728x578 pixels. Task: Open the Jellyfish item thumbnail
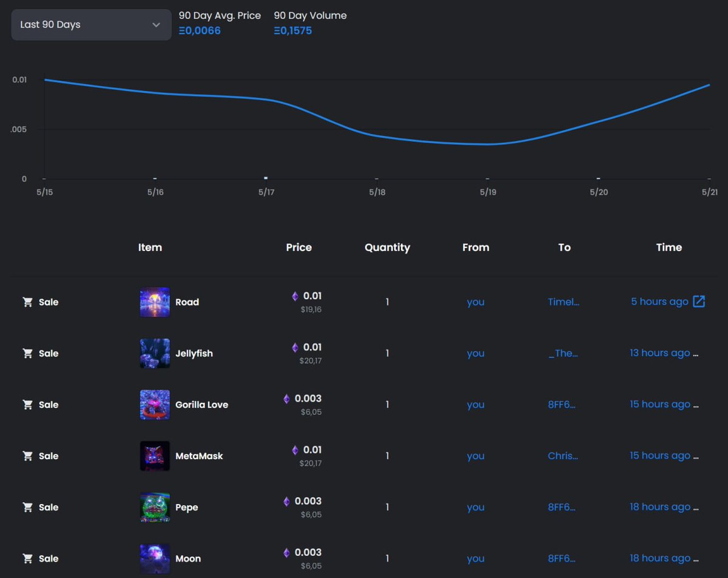[155, 353]
